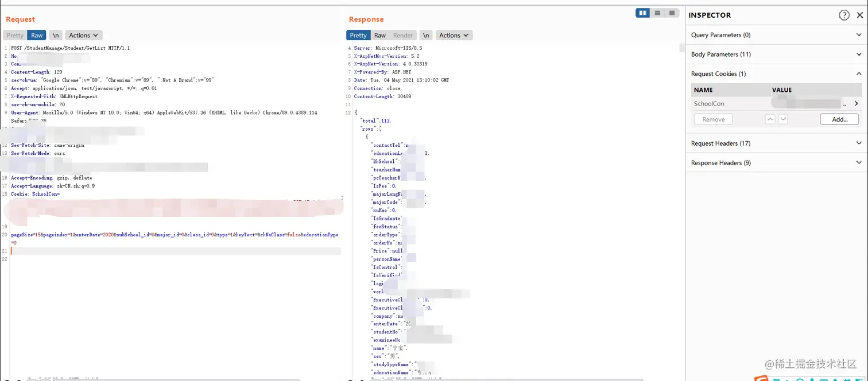Click Server: Microsoft-IIS/8.5 response header

(x=387, y=48)
